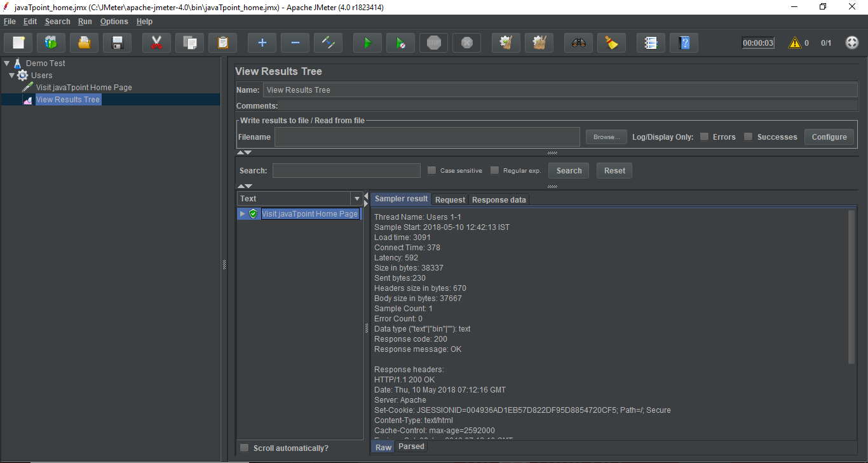Open the Edit menu

30,22
